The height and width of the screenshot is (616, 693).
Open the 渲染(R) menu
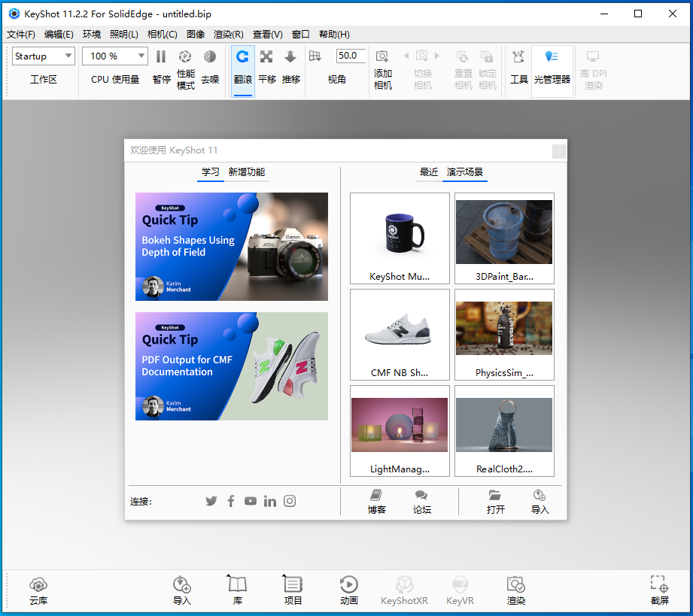click(x=228, y=34)
